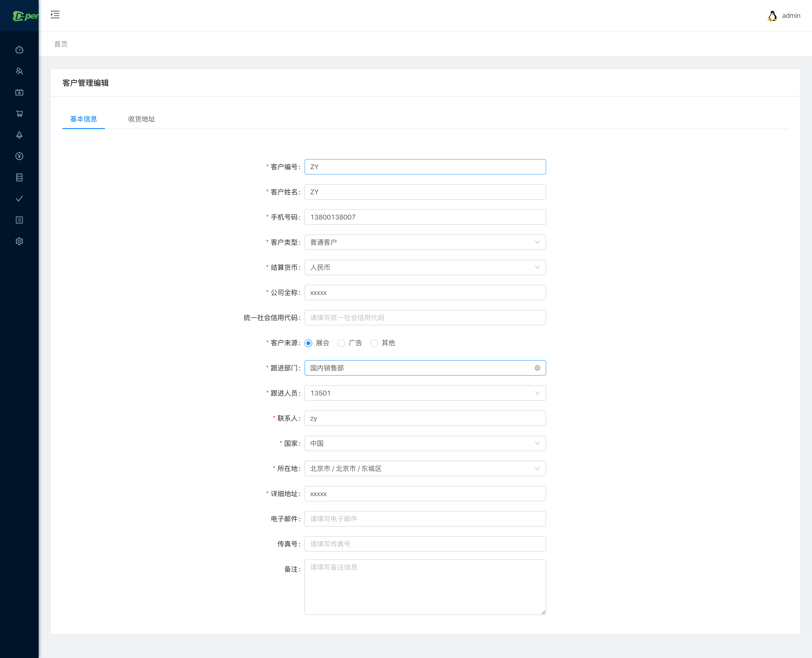This screenshot has width=812, height=658.
Task: Open the 跟进人员 dropdown showing 13501
Action: tap(425, 393)
